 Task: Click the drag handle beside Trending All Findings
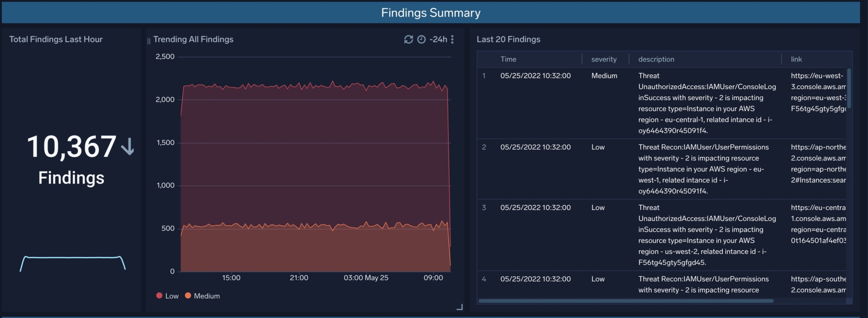149,41
